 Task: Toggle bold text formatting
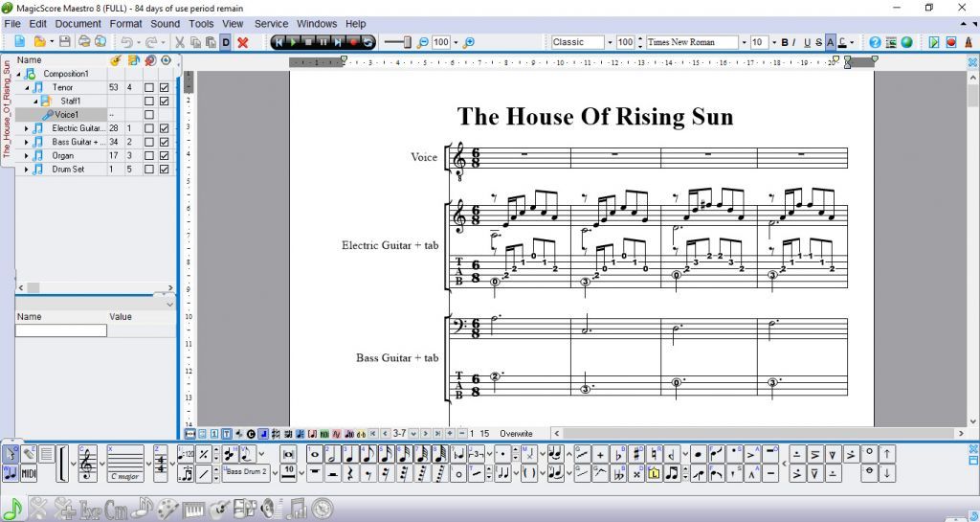coord(785,42)
